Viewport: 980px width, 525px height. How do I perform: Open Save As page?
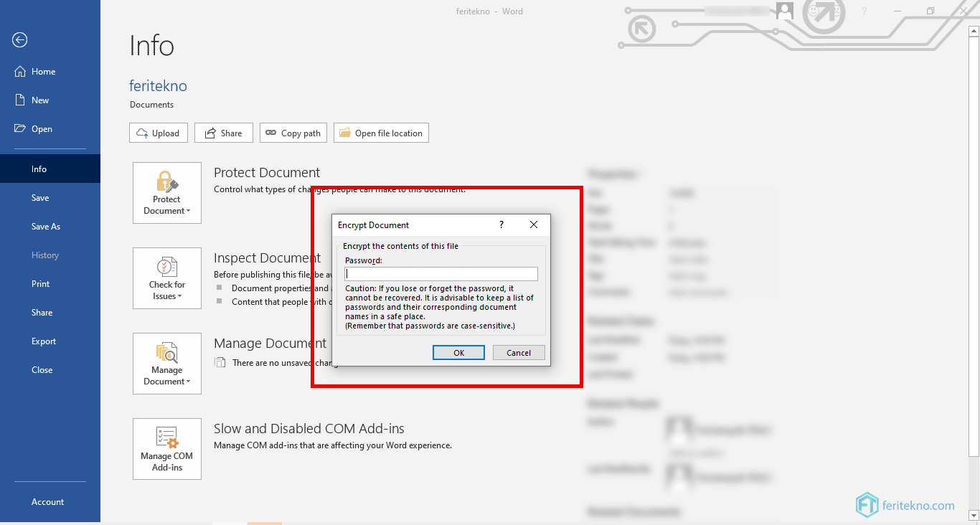[50, 227]
